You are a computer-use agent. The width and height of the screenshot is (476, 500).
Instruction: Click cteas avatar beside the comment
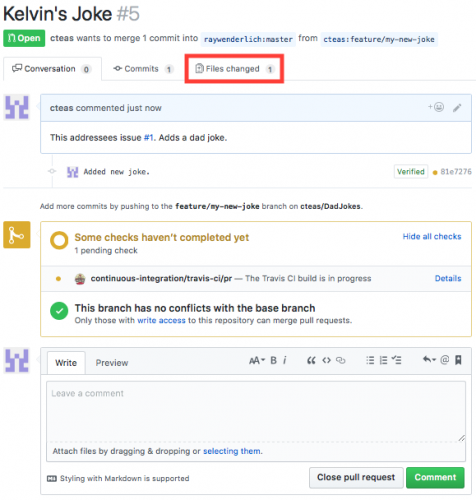point(17,107)
